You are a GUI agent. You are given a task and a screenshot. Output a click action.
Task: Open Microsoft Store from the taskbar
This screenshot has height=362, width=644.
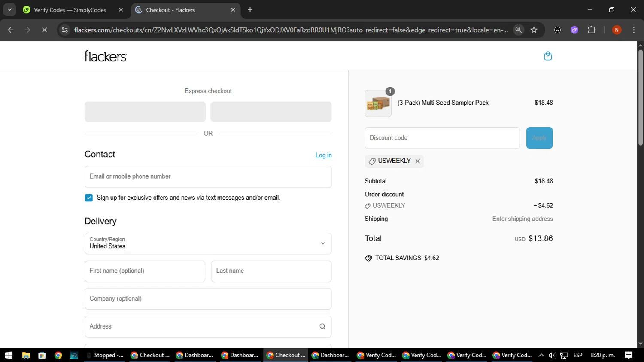[x=42, y=355]
